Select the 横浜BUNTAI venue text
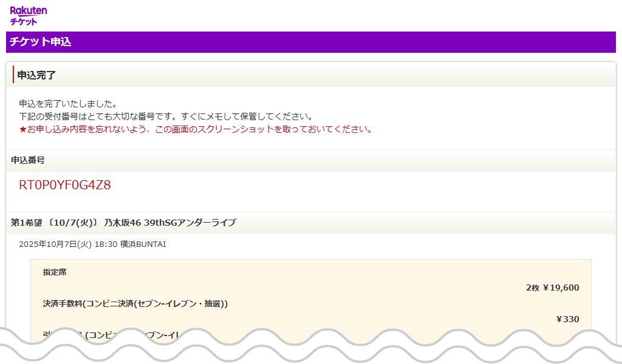The width and height of the screenshot is (622, 364). (146, 244)
